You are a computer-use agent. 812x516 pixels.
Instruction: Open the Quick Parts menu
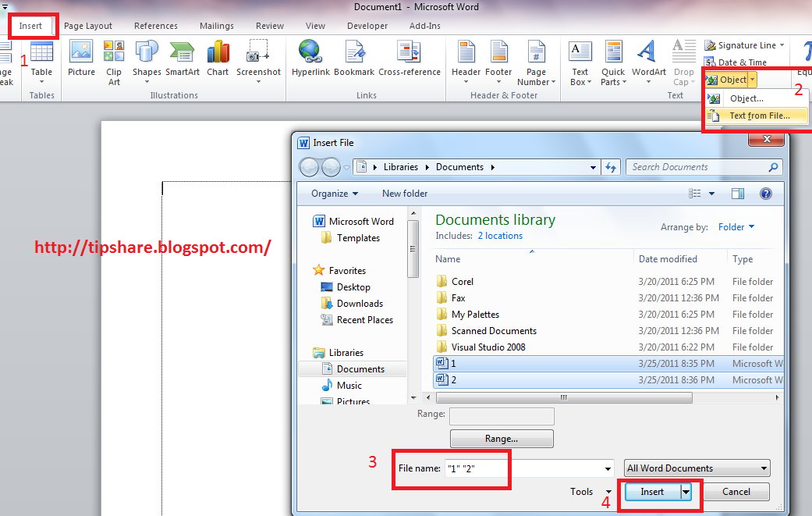coord(613,63)
